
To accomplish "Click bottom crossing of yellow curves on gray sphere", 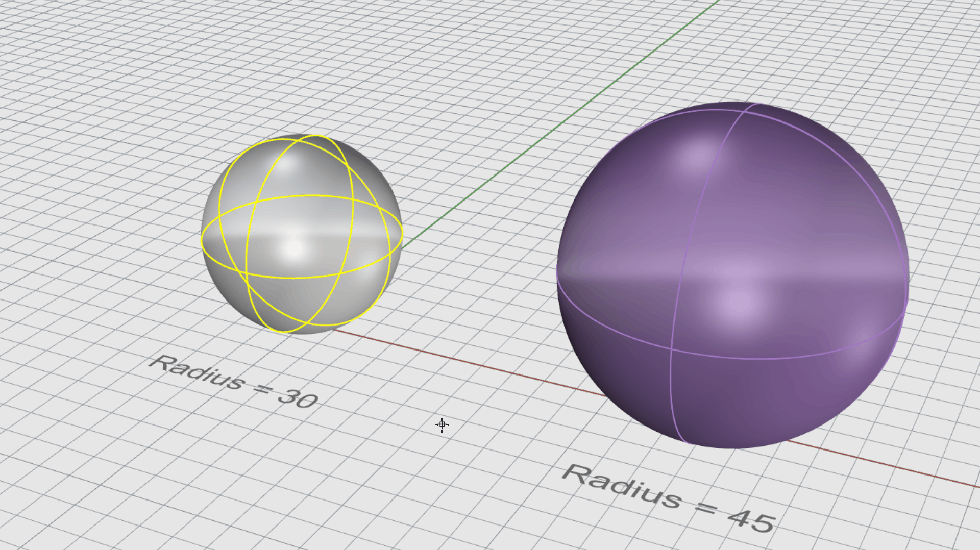I will pos(283,331).
